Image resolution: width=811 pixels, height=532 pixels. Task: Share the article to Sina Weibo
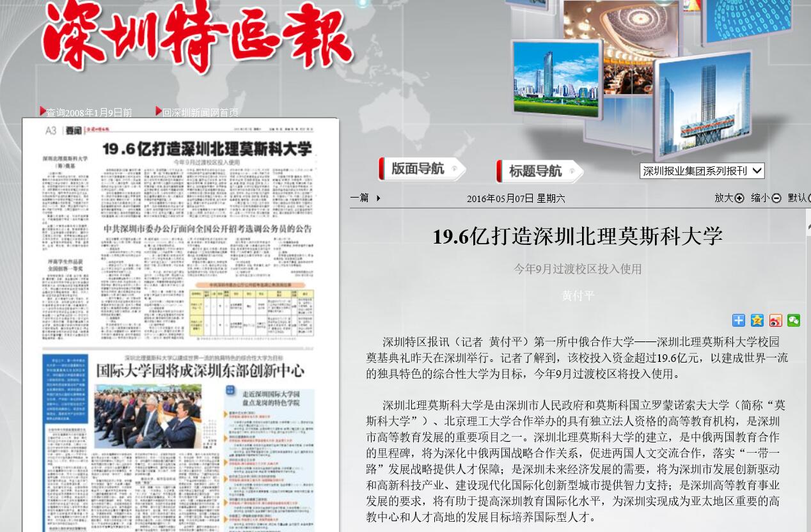pyautogui.click(x=775, y=320)
